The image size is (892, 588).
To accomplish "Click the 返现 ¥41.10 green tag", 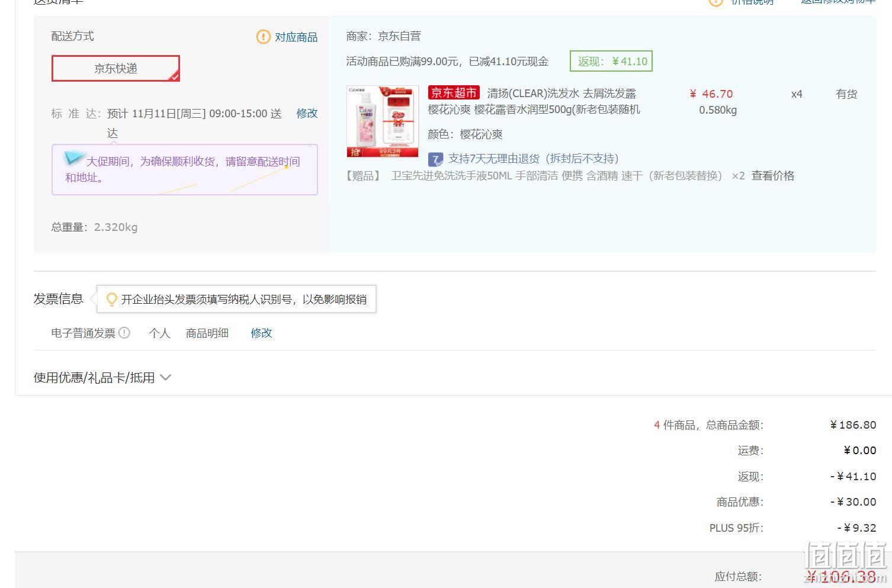I will [611, 62].
